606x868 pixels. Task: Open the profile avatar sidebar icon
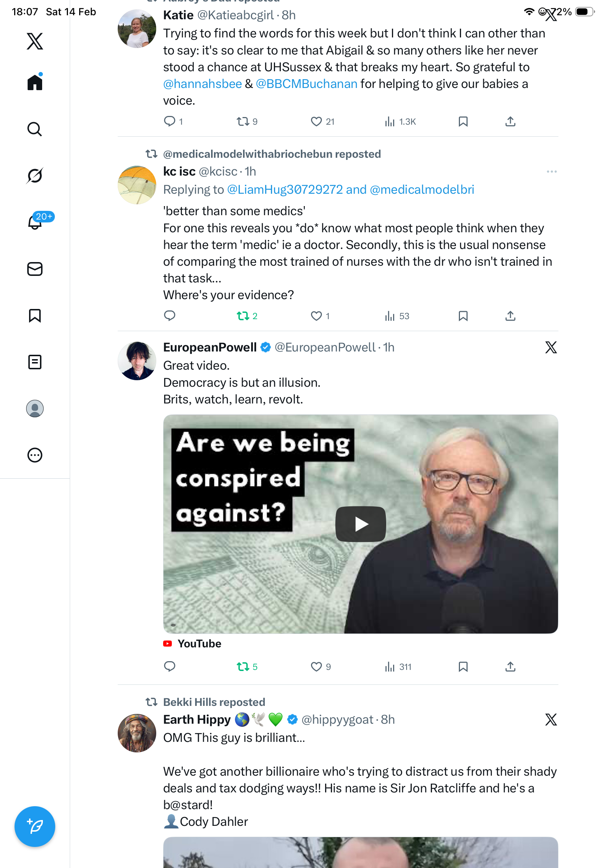tap(35, 409)
